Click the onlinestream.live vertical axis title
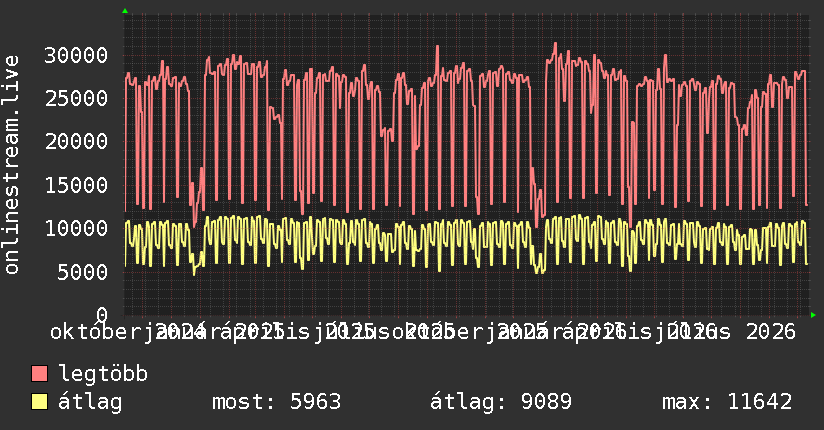Screen dimensions: 824x430 pyautogui.click(x=11, y=165)
